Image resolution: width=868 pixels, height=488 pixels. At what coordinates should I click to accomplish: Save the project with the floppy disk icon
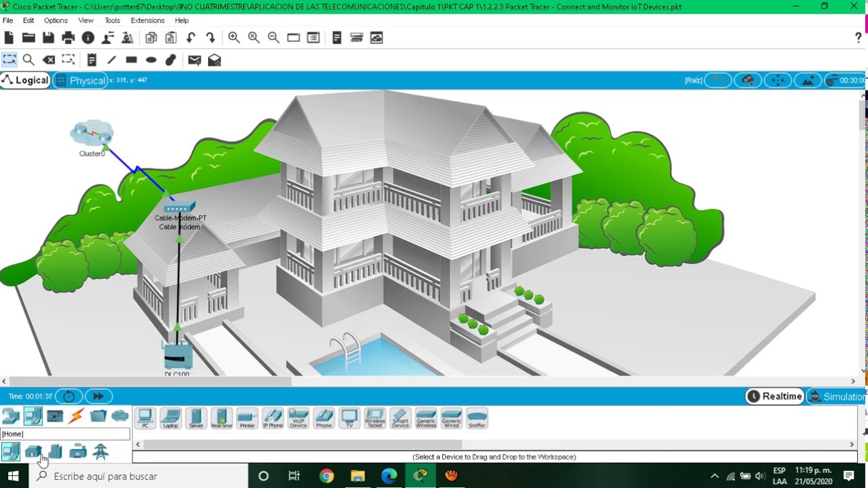coord(48,38)
